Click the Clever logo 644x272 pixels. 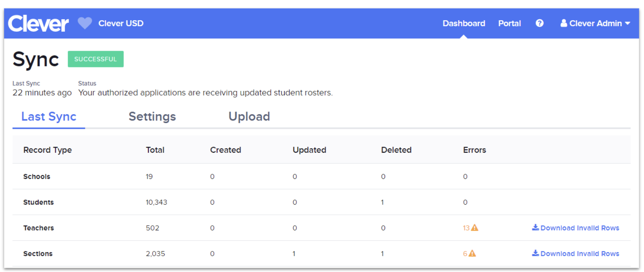pyautogui.click(x=38, y=23)
